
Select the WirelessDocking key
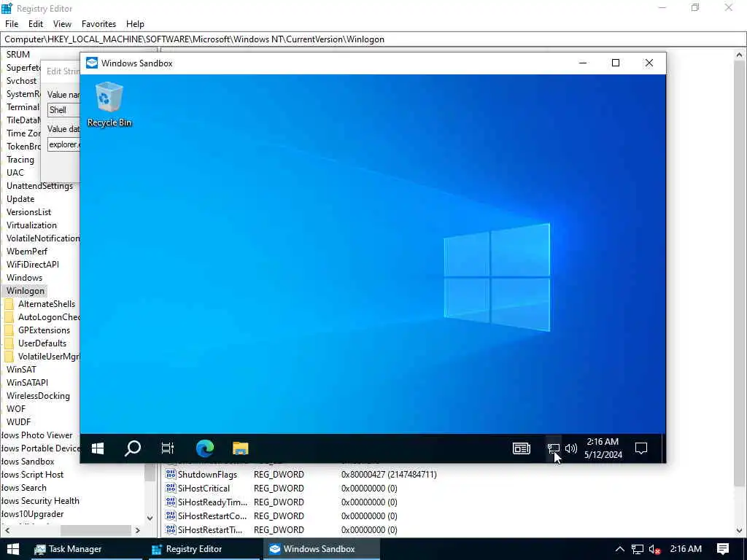38,396
